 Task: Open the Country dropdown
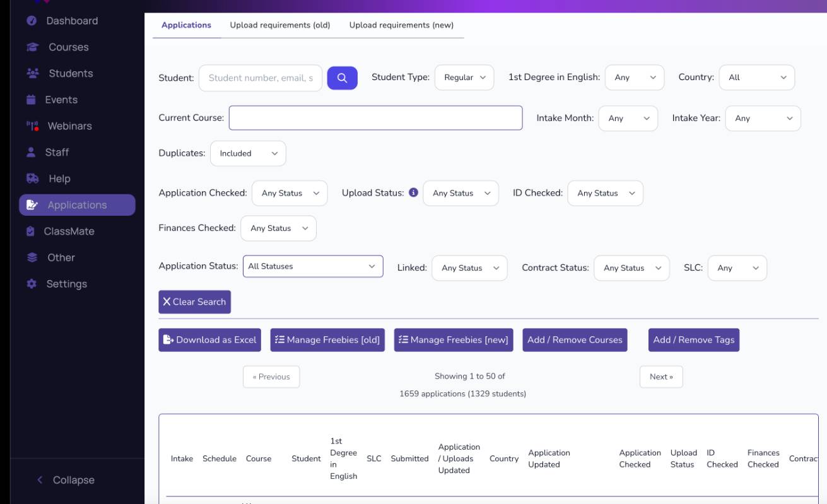point(757,78)
